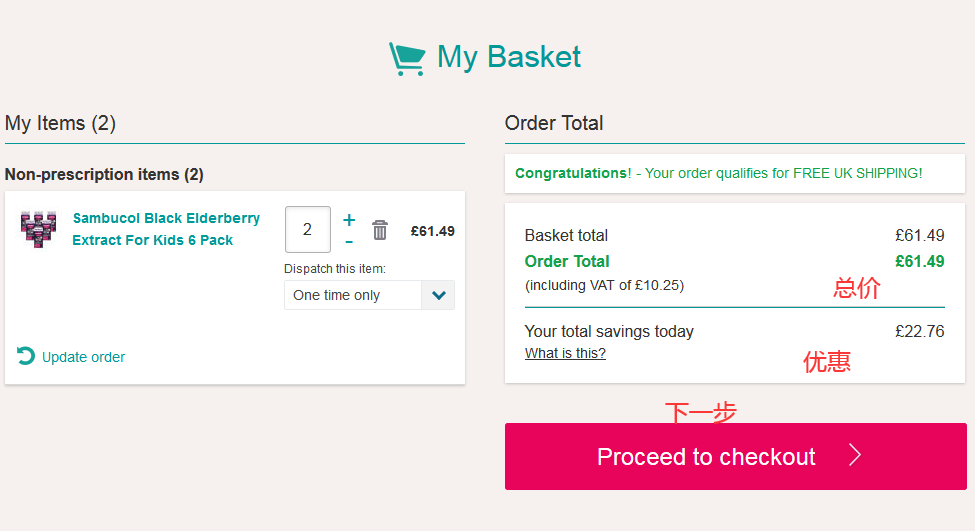This screenshot has height=531, width=975.
Task: Click the Update order link
Action: pyautogui.click(x=83, y=357)
